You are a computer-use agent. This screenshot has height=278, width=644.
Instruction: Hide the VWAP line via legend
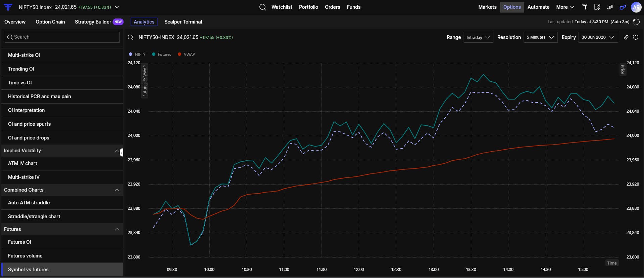click(x=186, y=54)
